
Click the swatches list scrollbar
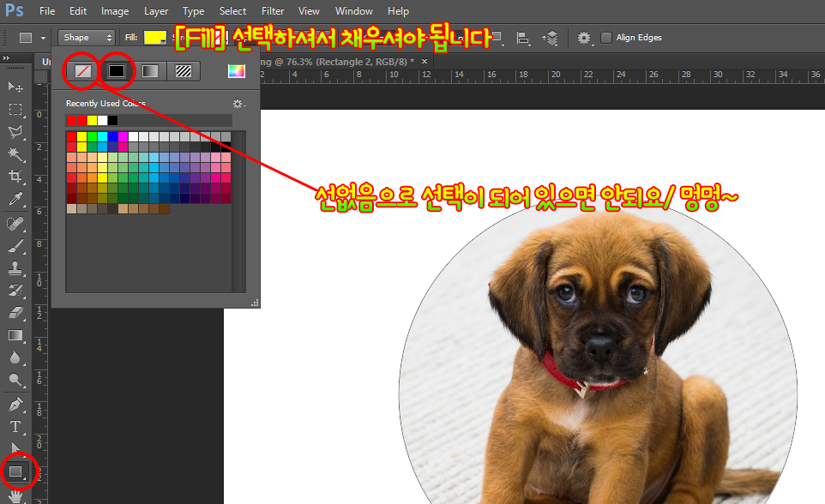point(239,212)
